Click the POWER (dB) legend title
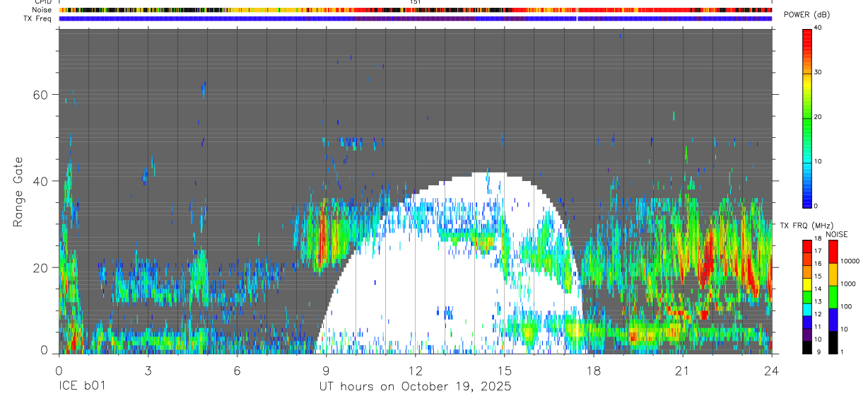This screenshot has width=868, height=401. pyautogui.click(x=807, y=16)
